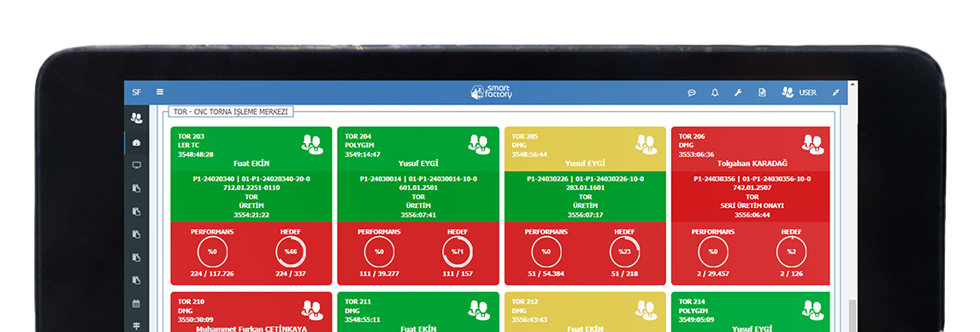Click the HEDEF %23 ring on TOR 205
The height and width of the screenshot is (332, 980).
click(625, 252)
